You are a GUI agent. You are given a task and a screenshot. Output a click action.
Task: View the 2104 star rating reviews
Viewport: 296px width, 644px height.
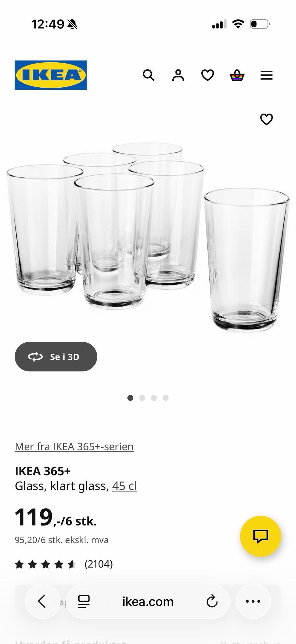[x=64, y=564]
